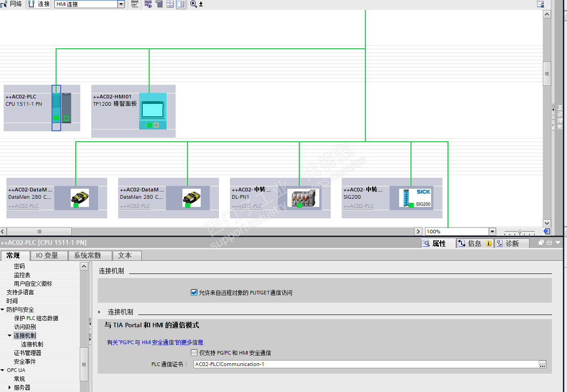The width and height of the screenshot is (567, 392).
Task: Select 用户自定义徽标 tree entry
Action: [x=33, y=284]
